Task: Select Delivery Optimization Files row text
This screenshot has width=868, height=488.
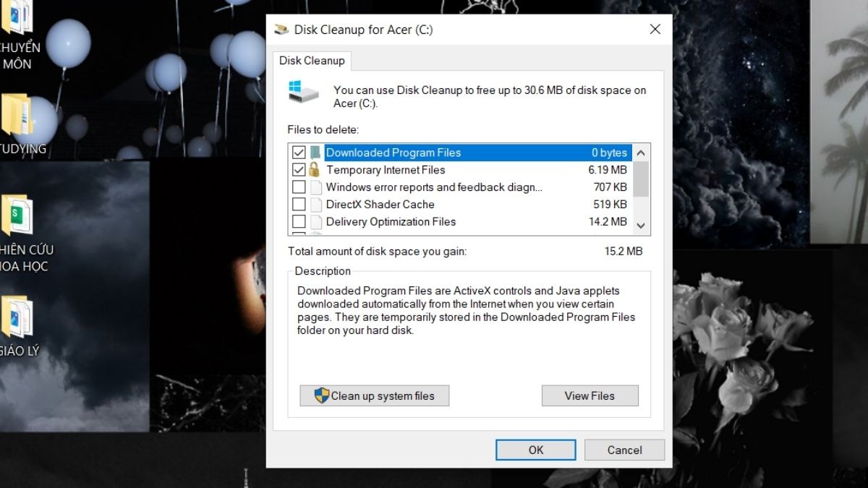Action: pos(391,222)
